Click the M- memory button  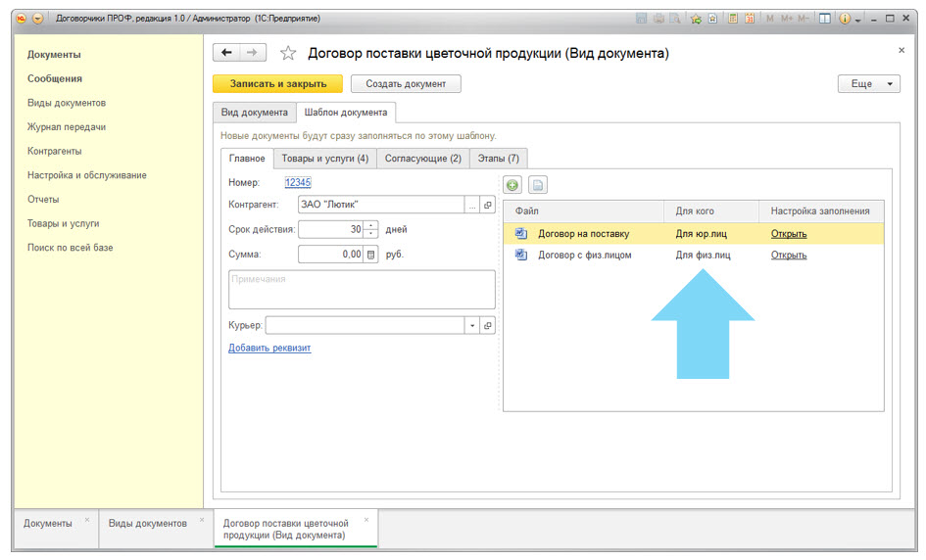point(804,19)
